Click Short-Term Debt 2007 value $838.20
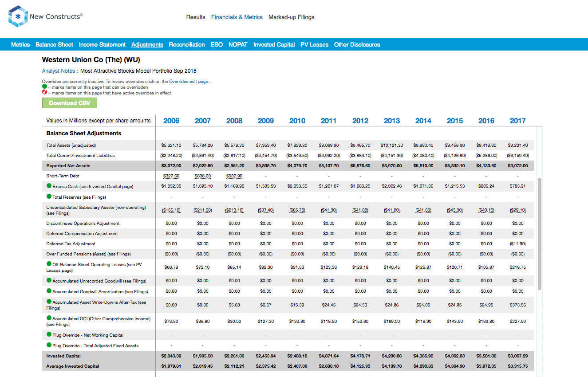This screenshot has width=588, height=377. [x=203, y=176]
